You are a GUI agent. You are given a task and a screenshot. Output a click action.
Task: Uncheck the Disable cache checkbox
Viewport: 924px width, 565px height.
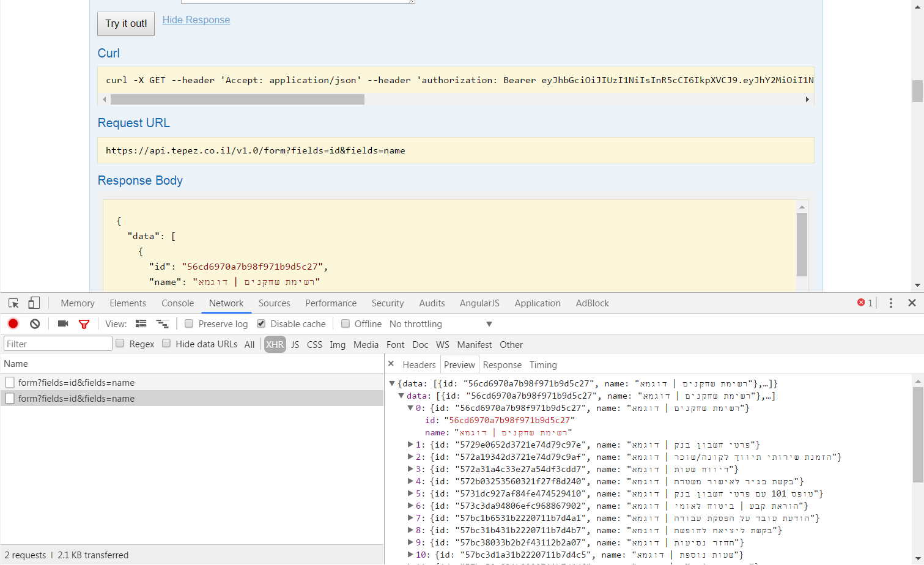point(261,323)
